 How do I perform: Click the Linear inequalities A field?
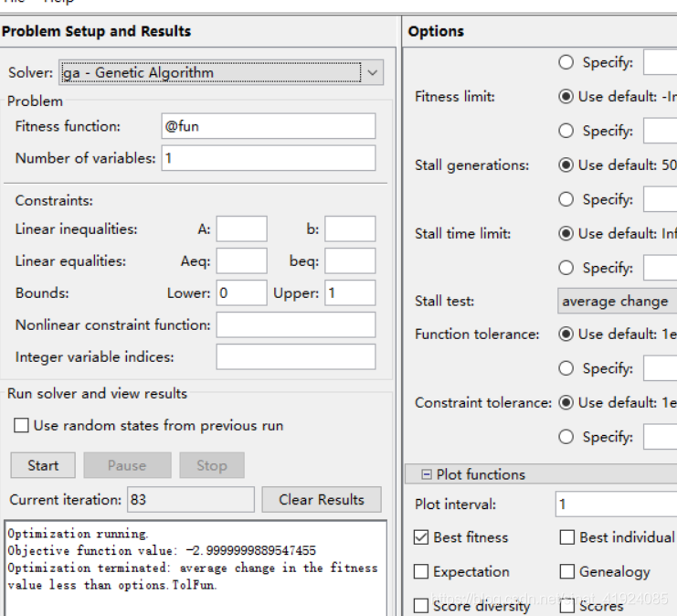pos(242,229)
